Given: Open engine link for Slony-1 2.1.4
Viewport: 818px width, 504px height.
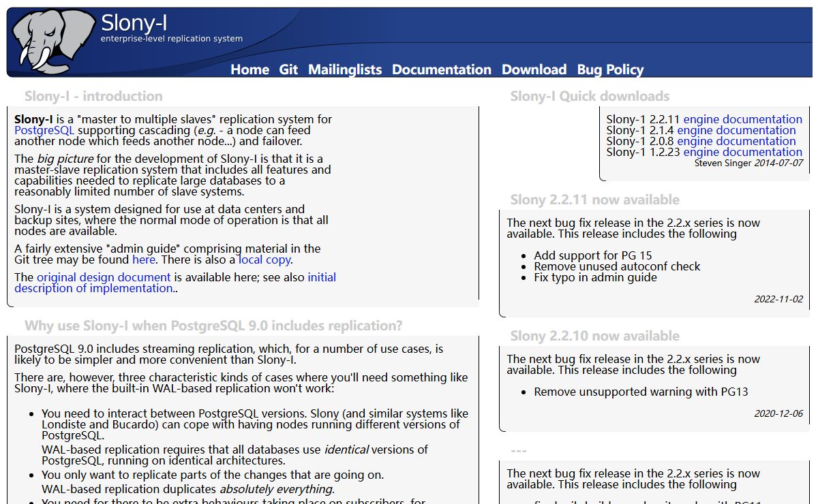Looking at the screenshot, I should point(695,130).
